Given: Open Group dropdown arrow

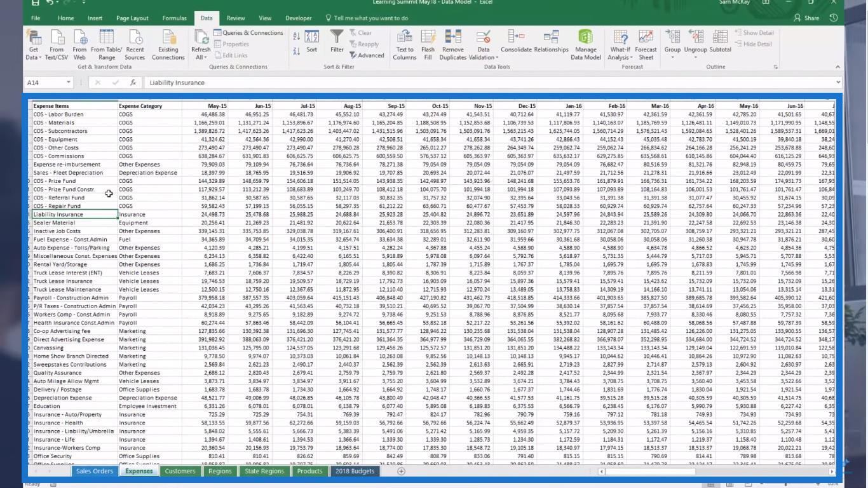Looking at the screenshot, I should pyautogui.click(x=672, y=57).
